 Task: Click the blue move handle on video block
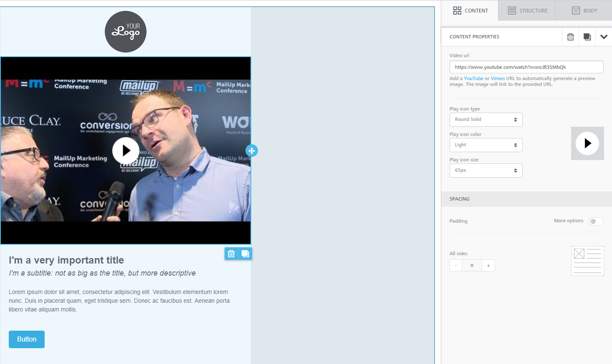pyautogui.click(x=252, y=151)
